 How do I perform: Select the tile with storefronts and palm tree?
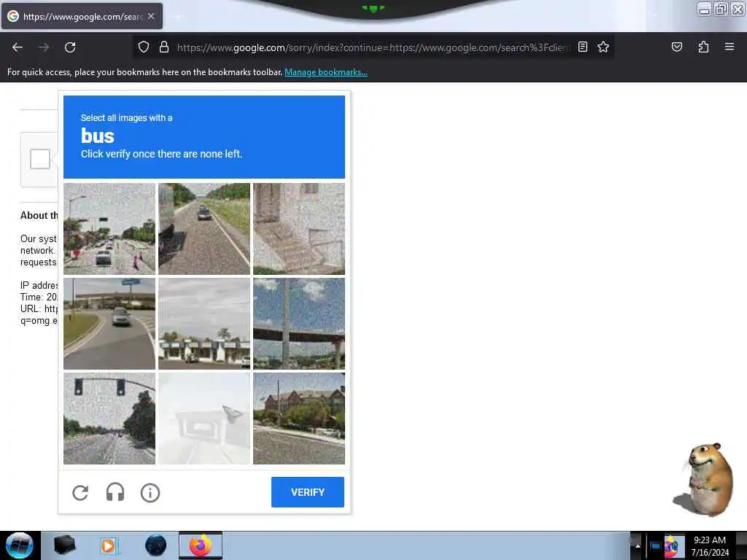204,324
